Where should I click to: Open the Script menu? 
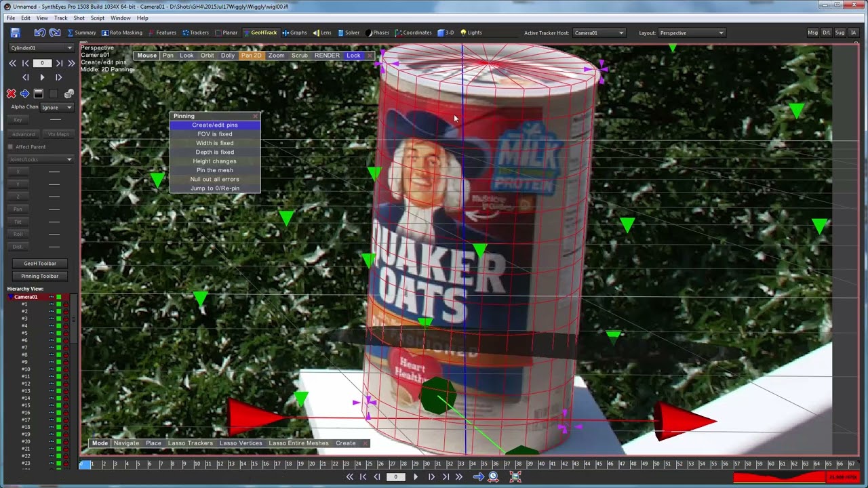[98, 18]
